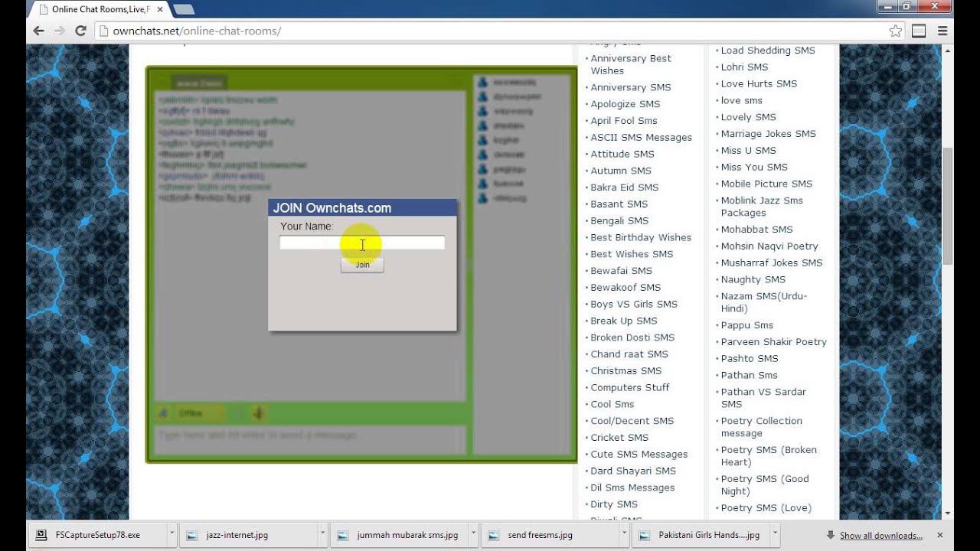This screenshot has height=551, width=980.
Task: Open the Computers Stuff link
Action: tap(629, 387)
